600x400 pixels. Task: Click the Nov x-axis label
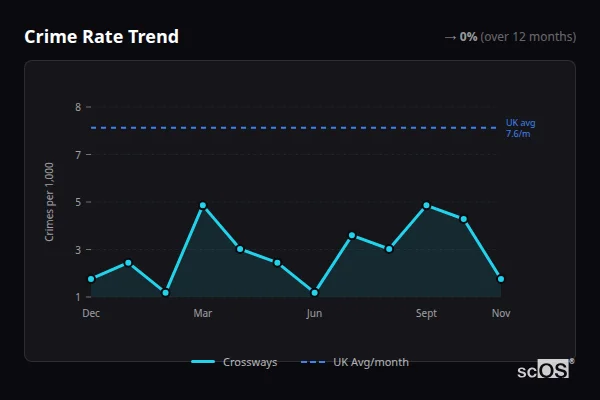click(x=501, y=313)
